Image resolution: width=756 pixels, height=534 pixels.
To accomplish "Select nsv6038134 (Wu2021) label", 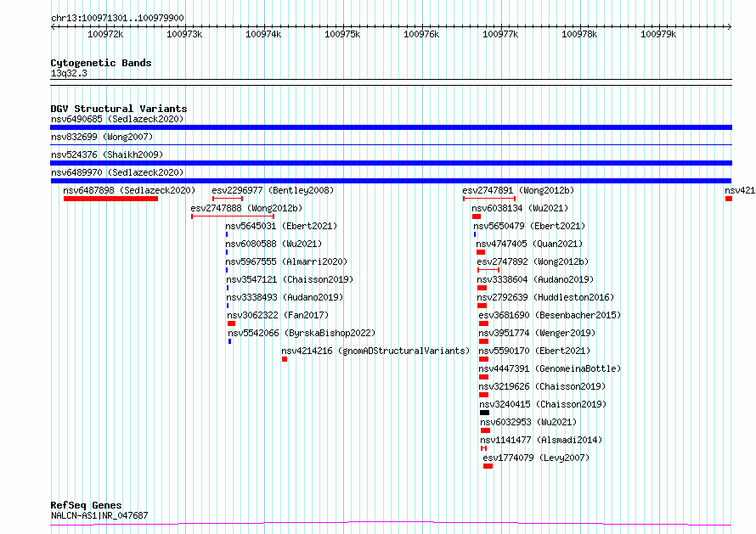I will (520, 208).
